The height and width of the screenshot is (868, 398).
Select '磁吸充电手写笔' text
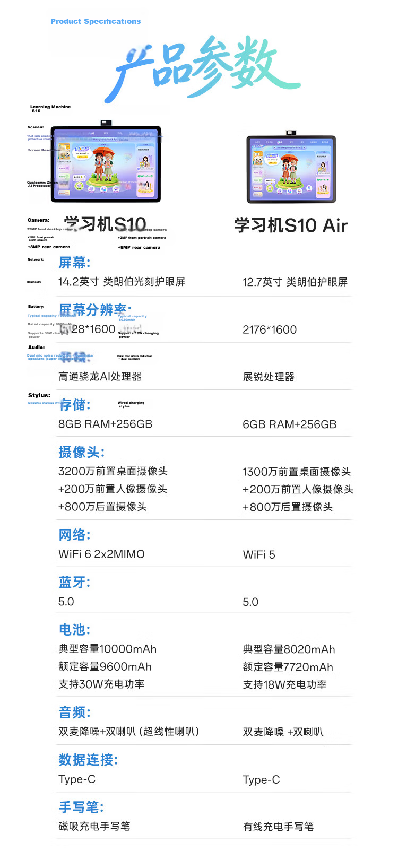(94, 827)
